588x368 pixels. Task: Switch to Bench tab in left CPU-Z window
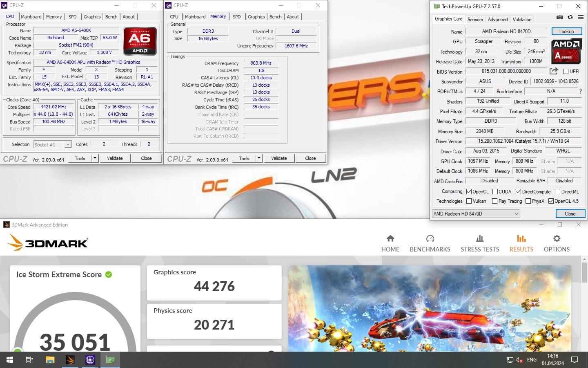coord(111,17)
